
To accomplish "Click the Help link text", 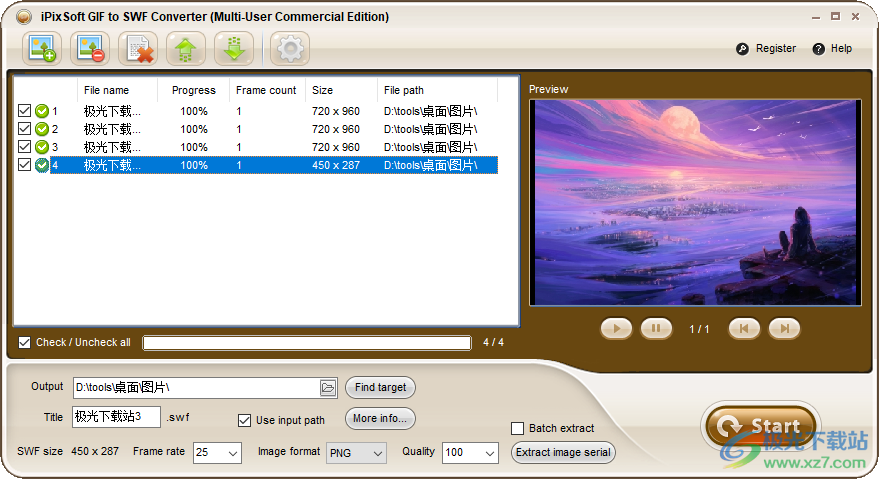I will point(841,49).
